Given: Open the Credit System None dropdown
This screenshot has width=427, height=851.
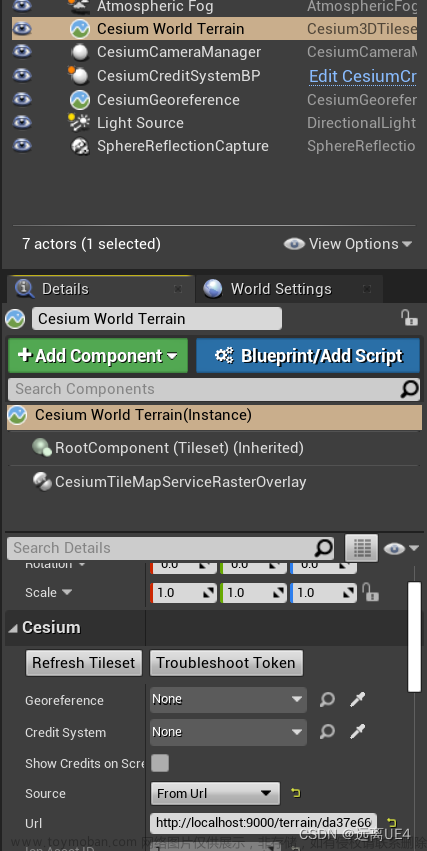Looking at the screenshot, I should [228, 732].
